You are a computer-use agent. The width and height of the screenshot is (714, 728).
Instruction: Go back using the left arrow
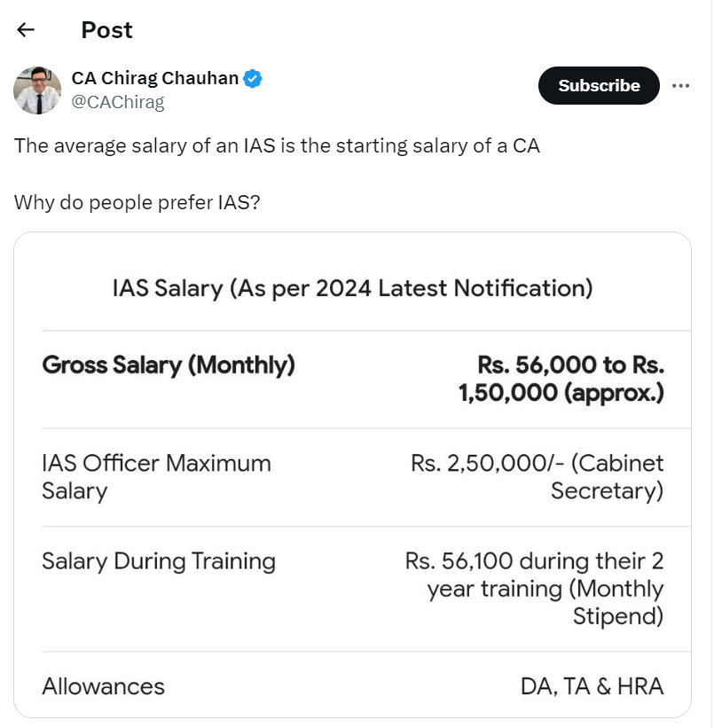tap(26, 30)
